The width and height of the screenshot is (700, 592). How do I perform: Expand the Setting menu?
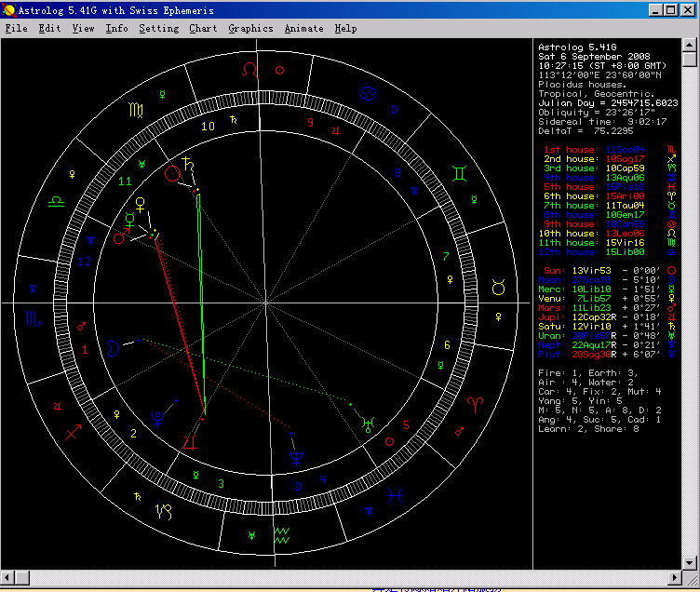coord(158,29)
